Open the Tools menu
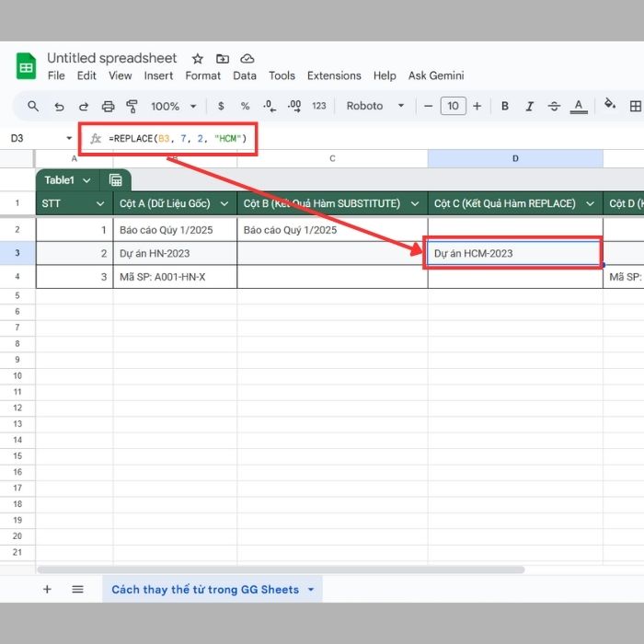This screenshot has width=644, height=644. pos(282,75)
